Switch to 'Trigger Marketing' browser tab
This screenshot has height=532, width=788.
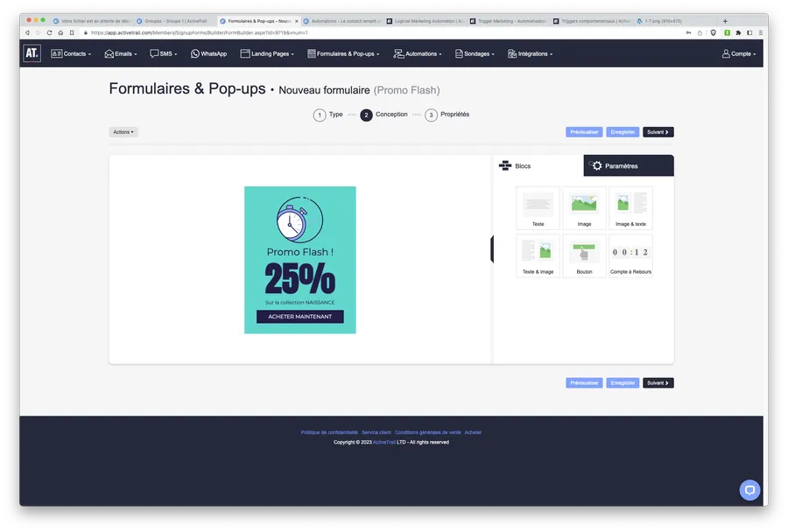pyautogui.click(x=509, y=21)
